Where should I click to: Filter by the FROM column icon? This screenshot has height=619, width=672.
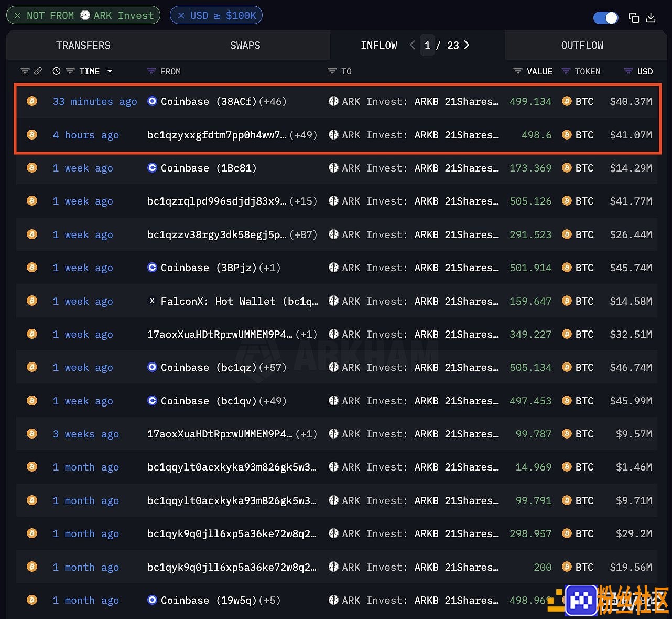[151, 71]
